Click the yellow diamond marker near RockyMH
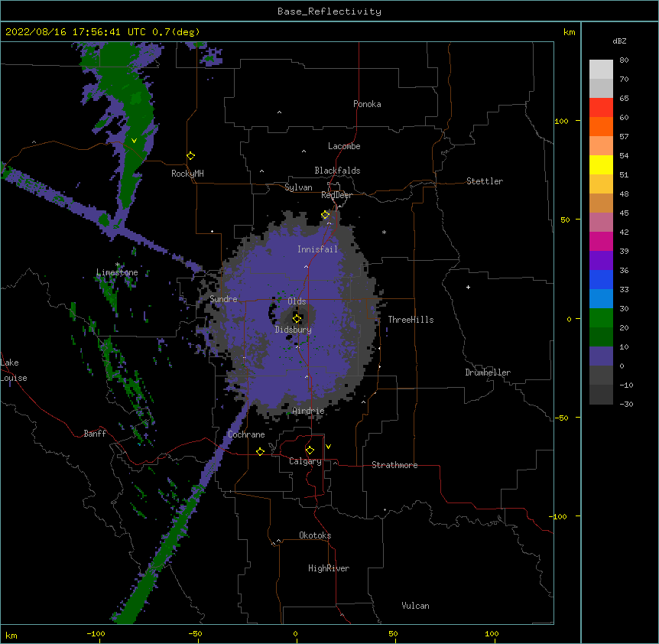Viewport: 659px width, 644px height. click(191, 156)
